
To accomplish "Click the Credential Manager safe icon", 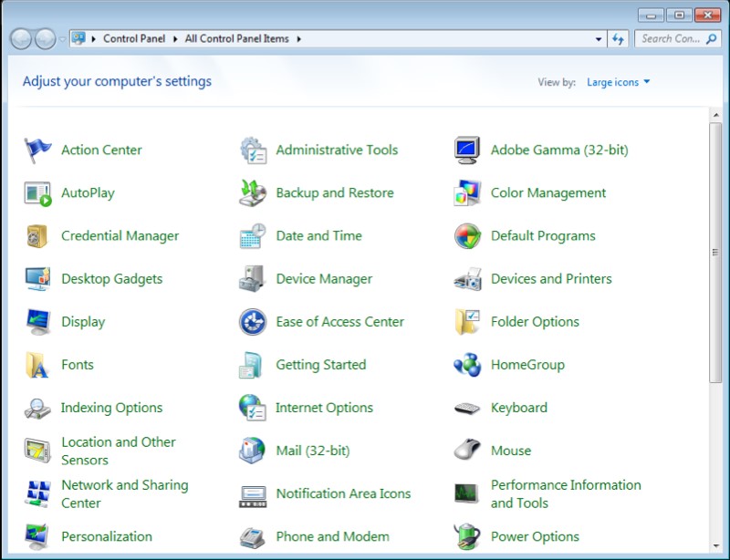I will (x=37, y=236).
